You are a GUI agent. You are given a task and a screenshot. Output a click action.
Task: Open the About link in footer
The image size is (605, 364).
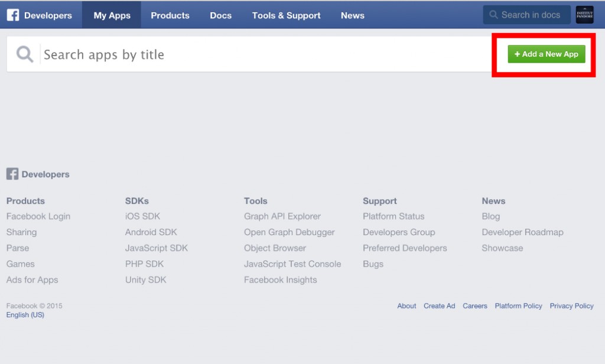pos(406,305)
